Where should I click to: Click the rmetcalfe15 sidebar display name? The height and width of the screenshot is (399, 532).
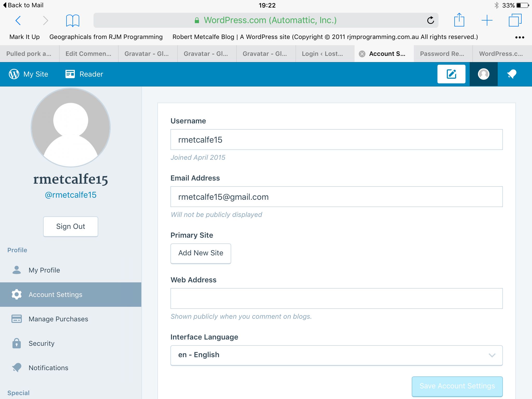click(x=71, y=179)
